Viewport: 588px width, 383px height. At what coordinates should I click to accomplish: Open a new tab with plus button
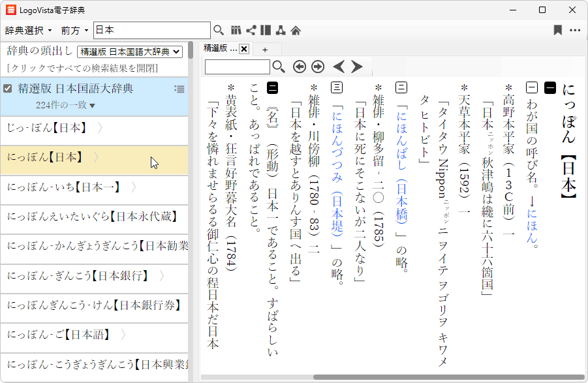(265, 49)
